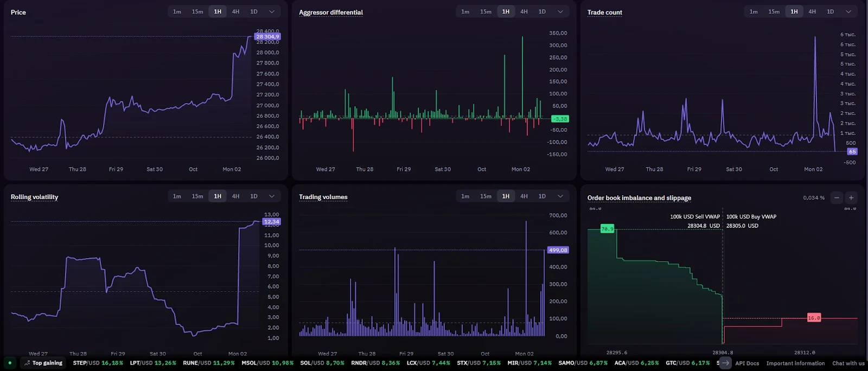This screenshot has height=371, width=868.
Task: Select 1m timeframe in Trading volumes panel
Action: (465, 196)
